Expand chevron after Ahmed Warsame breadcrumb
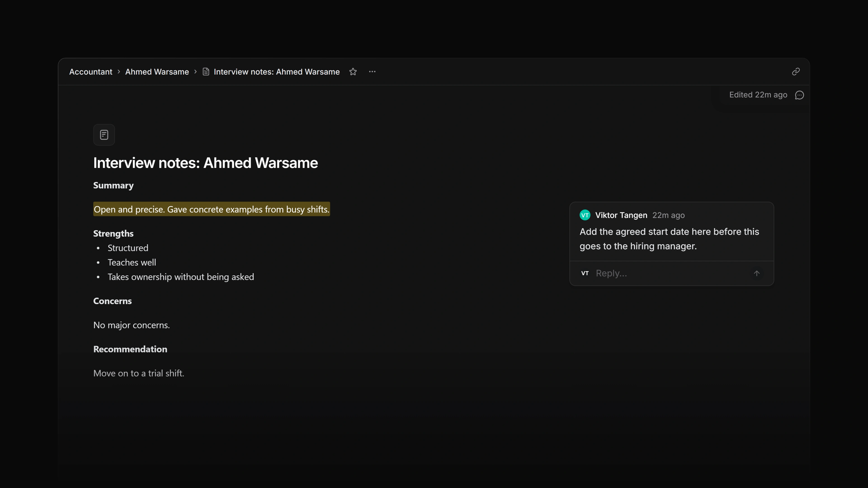868x488 pixels. (196, 72)
